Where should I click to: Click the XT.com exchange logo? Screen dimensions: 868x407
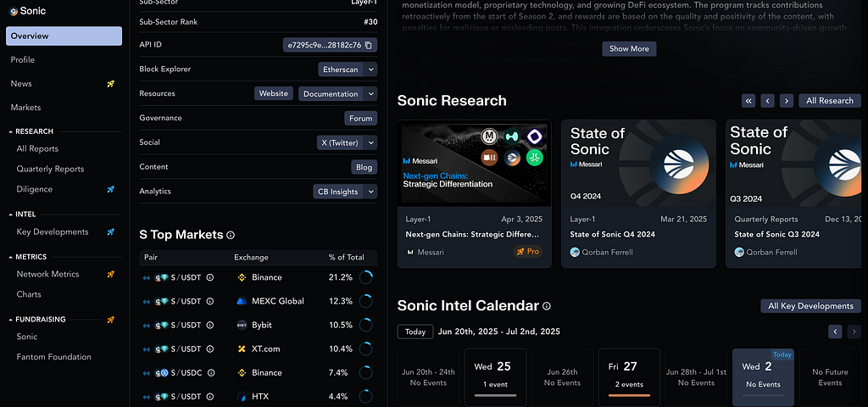click(242, 348)
